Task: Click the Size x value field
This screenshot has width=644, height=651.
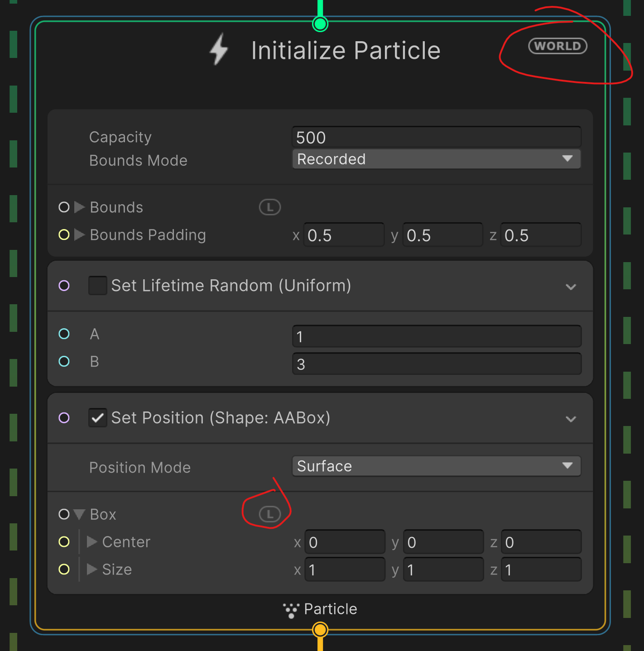Action: pos(344,570)
